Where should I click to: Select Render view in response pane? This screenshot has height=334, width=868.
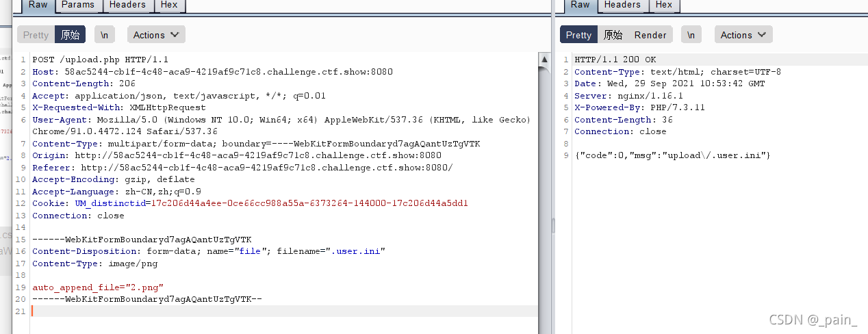[650, 35]
